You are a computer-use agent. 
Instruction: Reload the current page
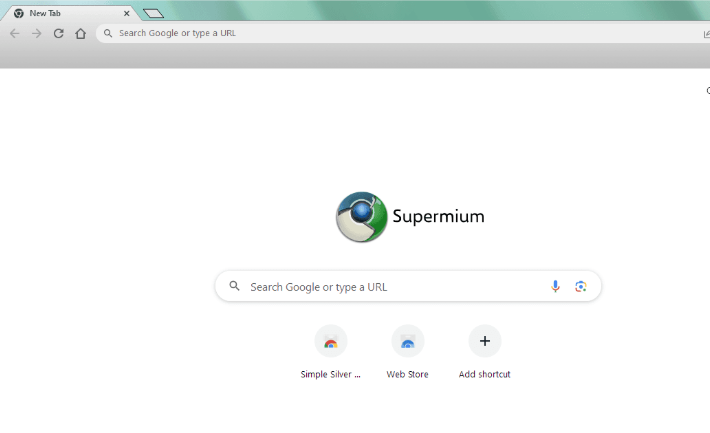tap(58, 34)
